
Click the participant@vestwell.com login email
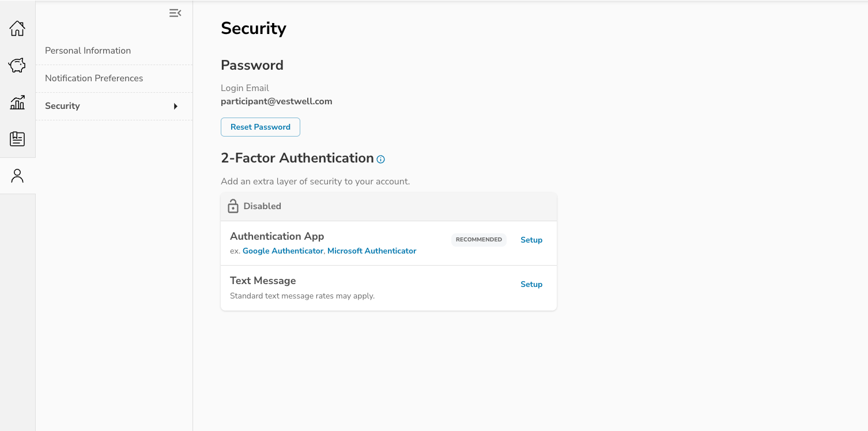click(276, 101)
